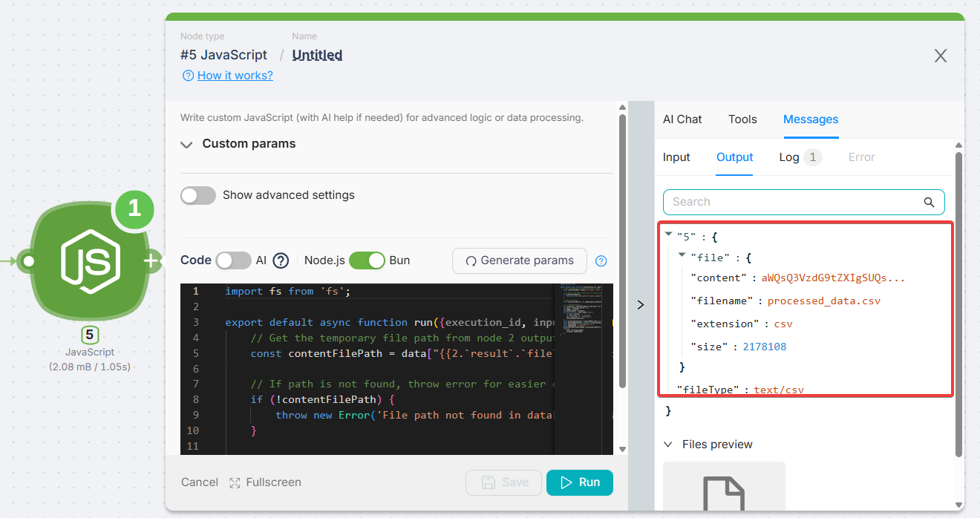The width and height of the screenshot is (980, 518).
Task: Switch to the AI Chat tab
Action: coord(682,119)
